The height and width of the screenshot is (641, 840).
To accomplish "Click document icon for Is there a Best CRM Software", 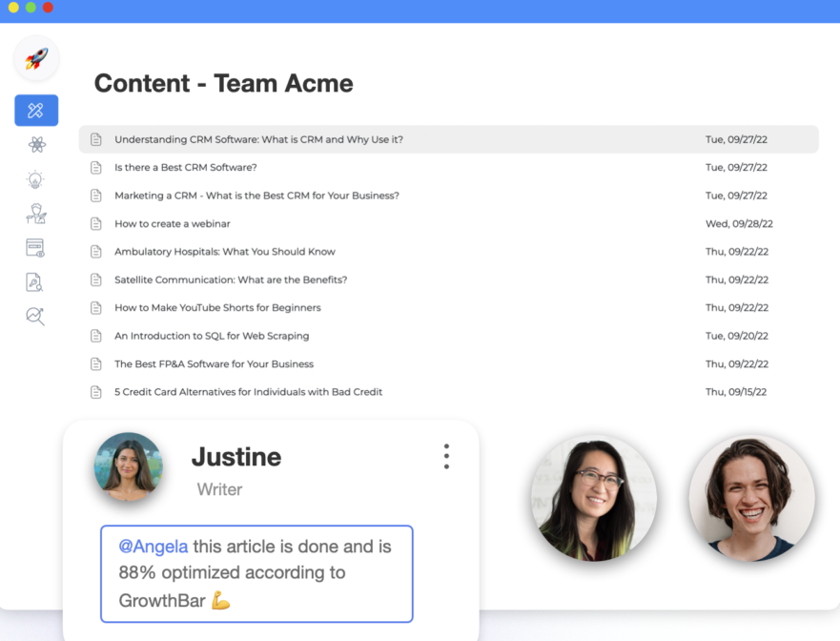I will click(96, 168).
